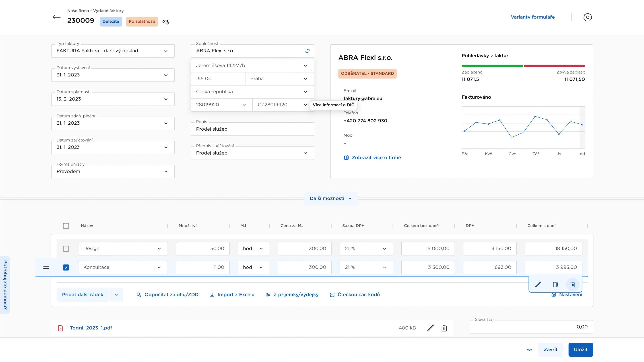Click the link icon in Společnost field
This screenshot has height=362, width=644.
[x=307, y=51]
